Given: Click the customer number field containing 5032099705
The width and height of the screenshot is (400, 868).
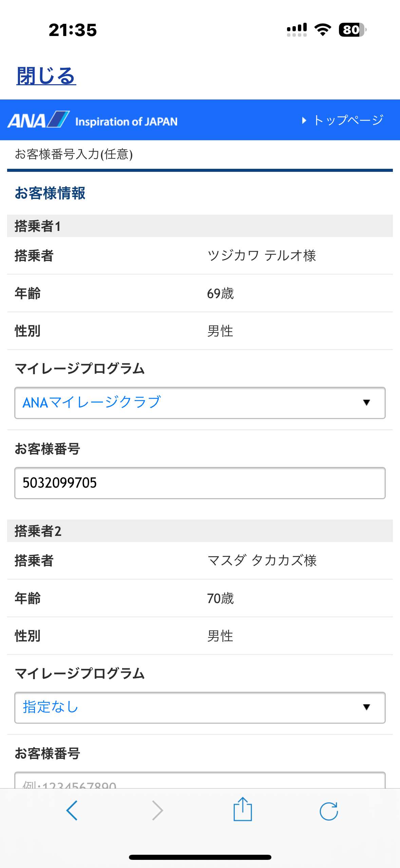Looking at the screenshot, I should [x=199, y=483].
